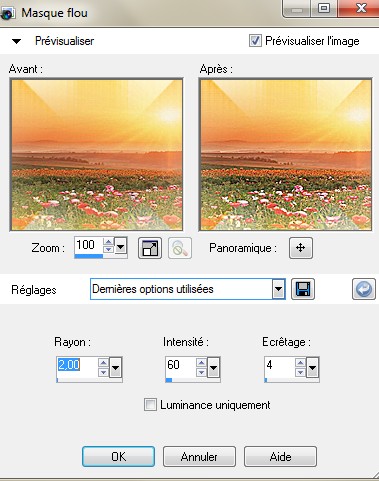Increase Rayon value with up arrow
Viewport: 379px width, 481px height.
point(104,363)
